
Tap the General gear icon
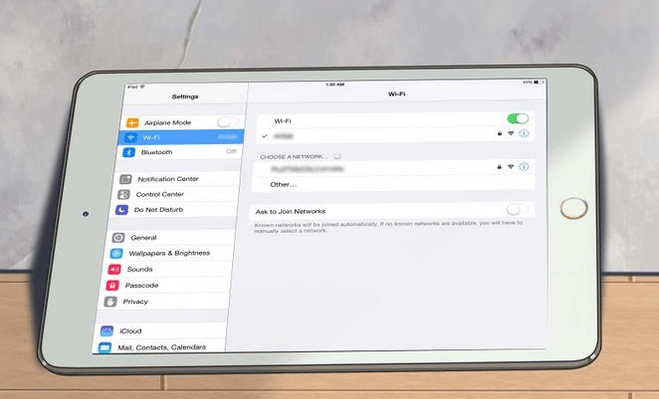pos(118,238)
